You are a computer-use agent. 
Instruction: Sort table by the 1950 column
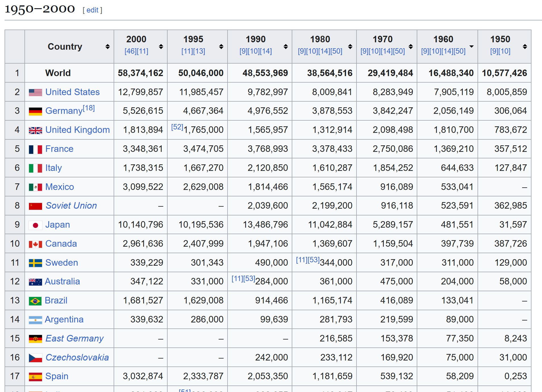click(x=525, y=47)
